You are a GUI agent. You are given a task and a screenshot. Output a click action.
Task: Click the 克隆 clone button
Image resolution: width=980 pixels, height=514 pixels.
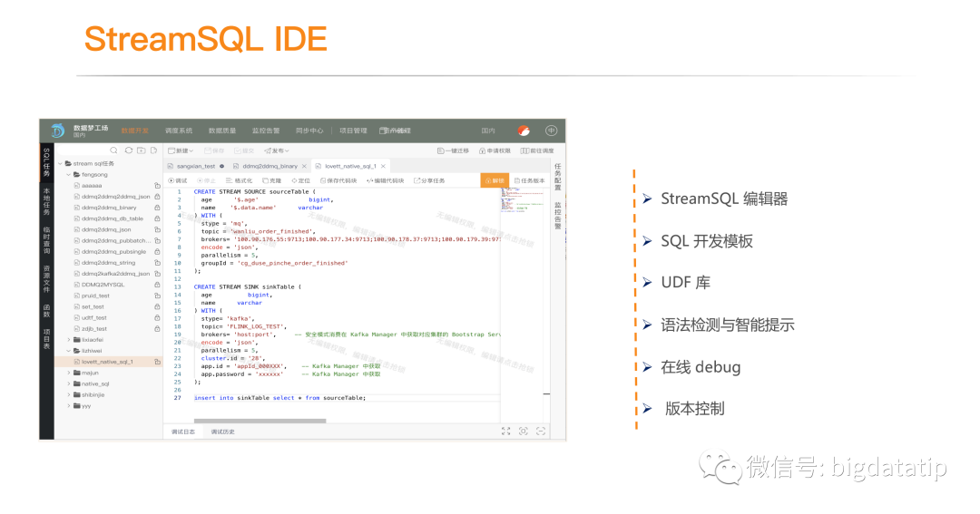(x=272, y=180)
